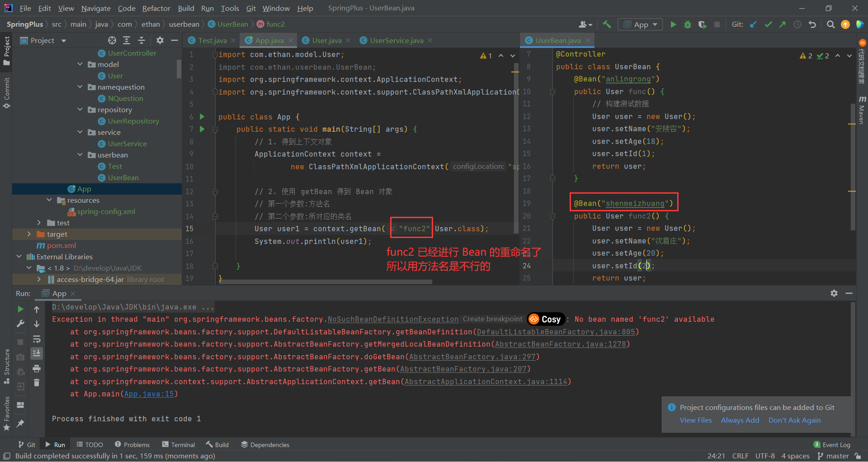Click UTF-8 encoding in status bar
Screen dimensions: 868x462
pos(765,456)
